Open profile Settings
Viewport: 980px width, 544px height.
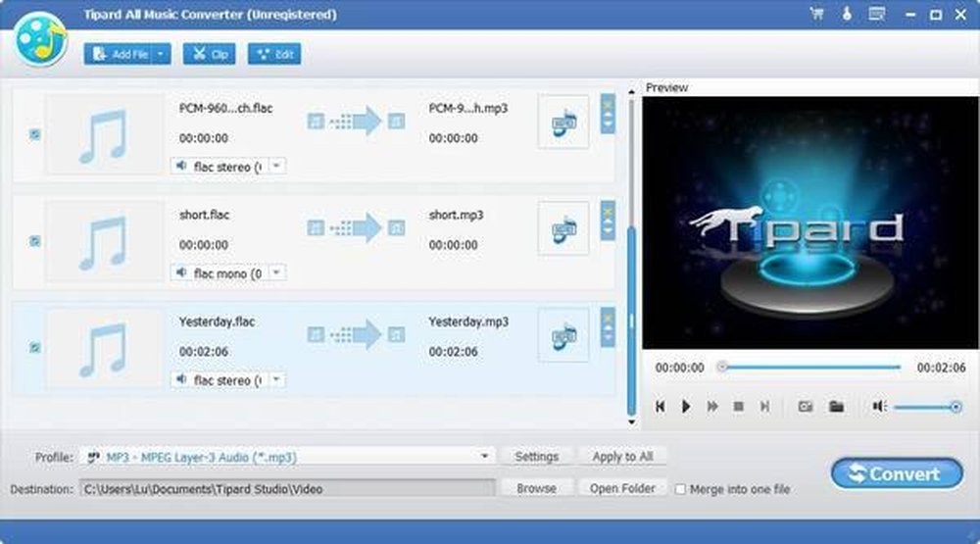pos(536,457)
